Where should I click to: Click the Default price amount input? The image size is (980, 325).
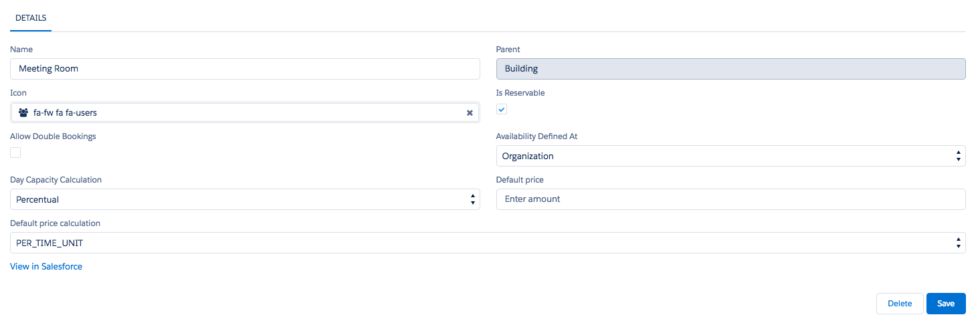pyautogui.click(x=730, y=199)
